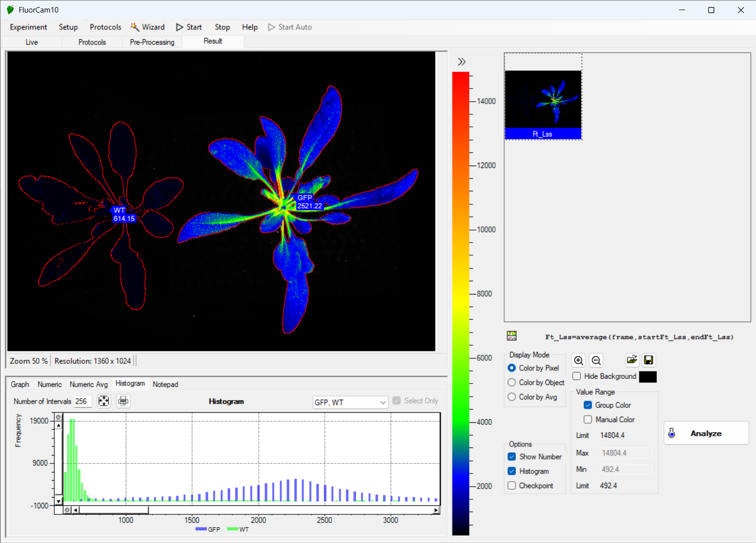
Task: Expand the panel with double chevron arrow
Action: pos(462,62)
